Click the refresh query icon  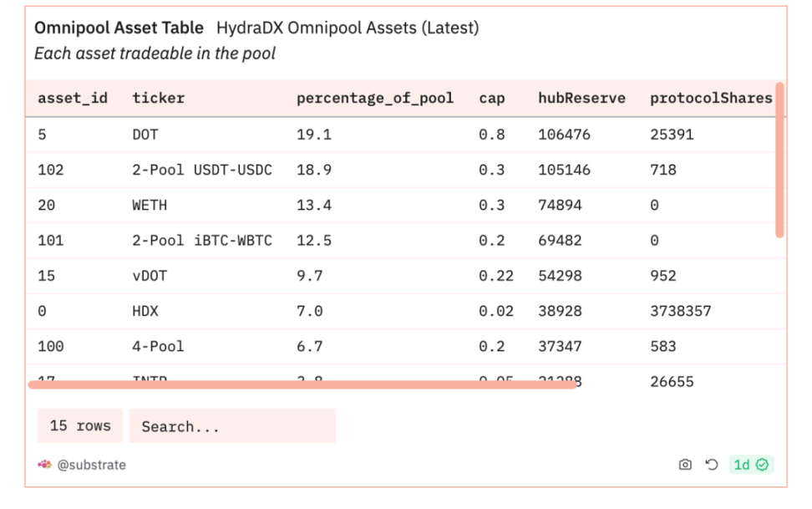coord(712,465)
